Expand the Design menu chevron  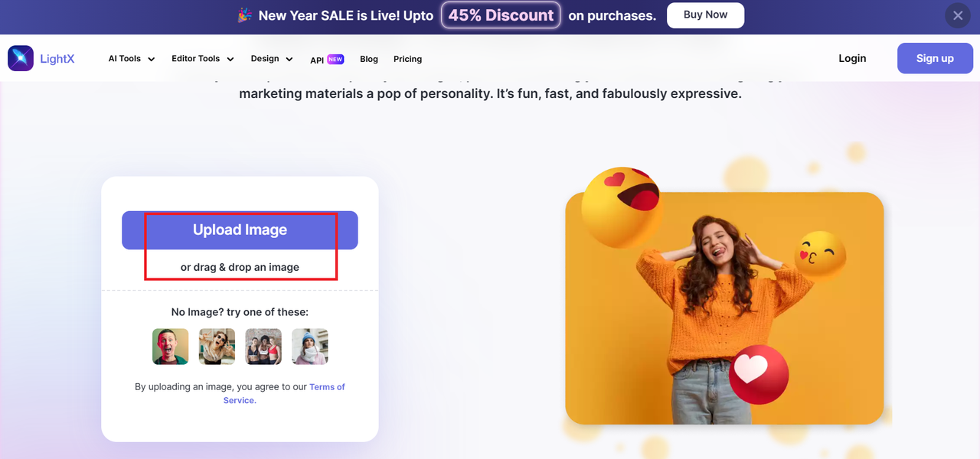289,59
